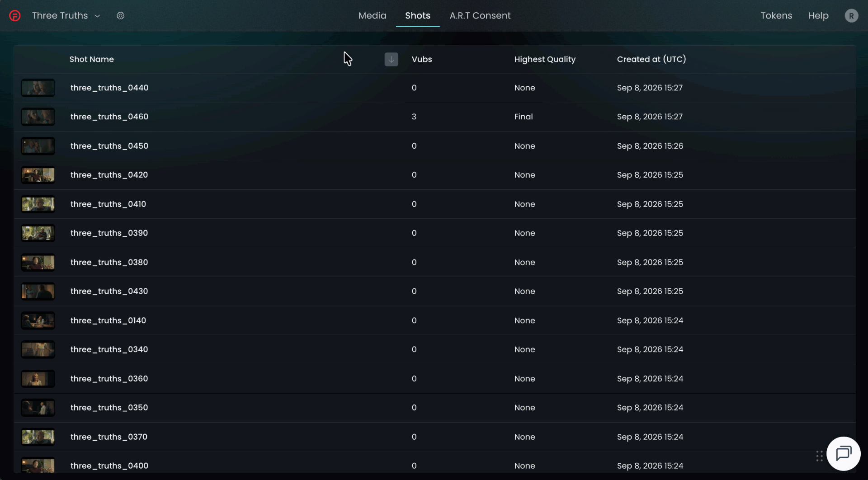The image size is (868, 480).
Task: Click the date of three_truths_0450 row
Action: [x=650, y=146]
